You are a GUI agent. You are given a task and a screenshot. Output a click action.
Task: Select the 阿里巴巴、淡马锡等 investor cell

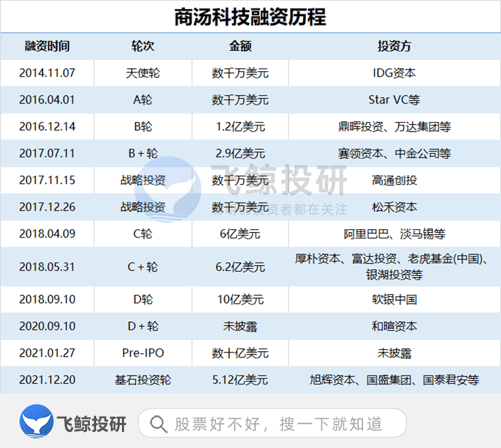tap(394, 234)
